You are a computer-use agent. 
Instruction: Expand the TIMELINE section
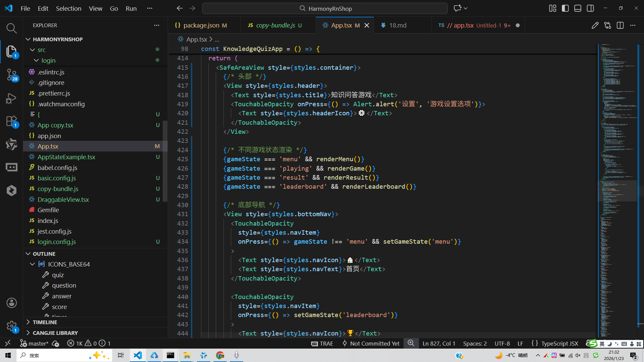(x=45, y=322)
